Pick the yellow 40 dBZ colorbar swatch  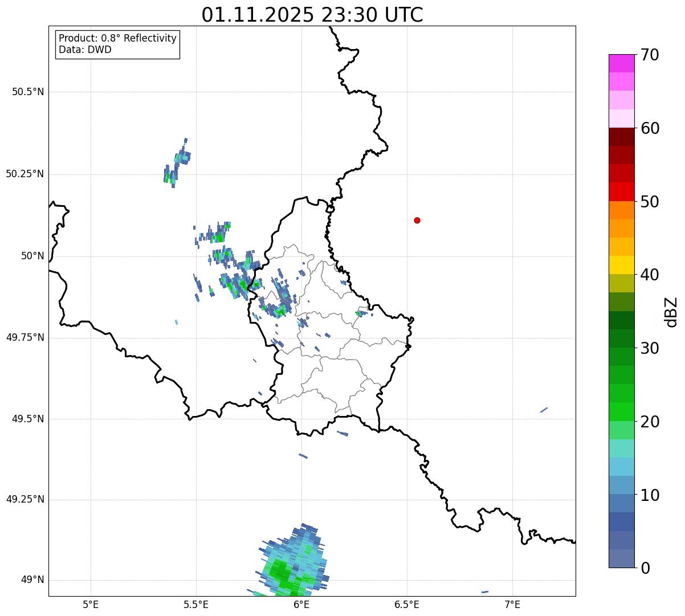point(621,265)
